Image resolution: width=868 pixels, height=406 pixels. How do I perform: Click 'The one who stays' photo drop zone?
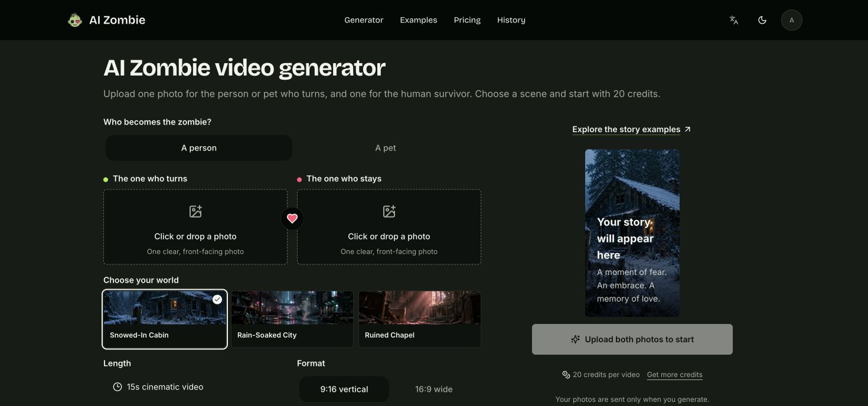click(x=389, y=227)
